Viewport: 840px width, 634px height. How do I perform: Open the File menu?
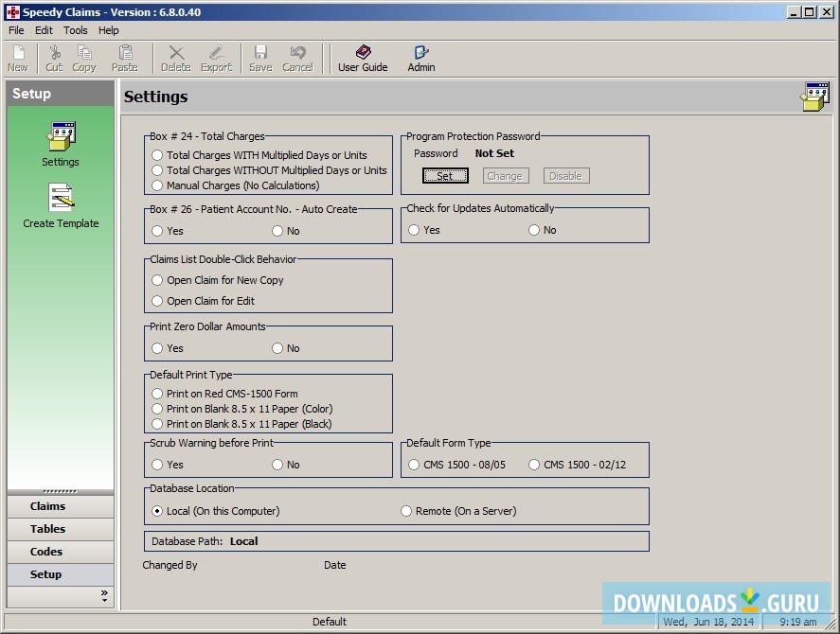(x=16, y=30)
